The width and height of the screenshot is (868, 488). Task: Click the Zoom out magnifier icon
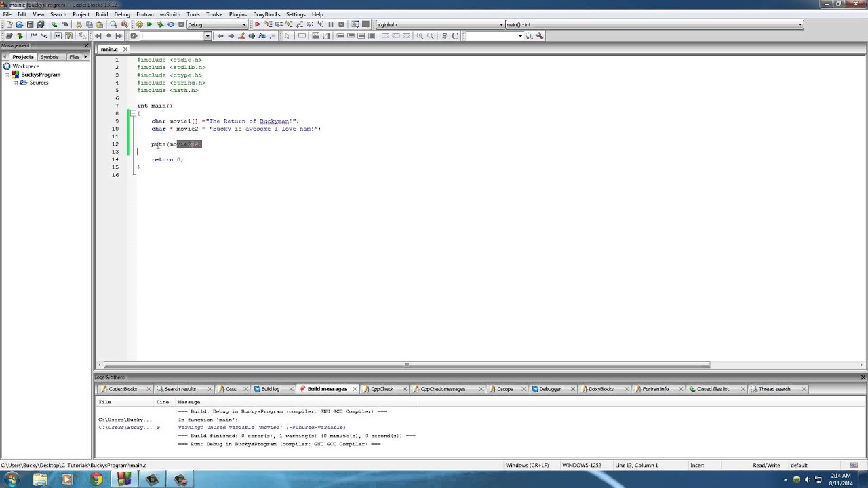click(431, 36)
